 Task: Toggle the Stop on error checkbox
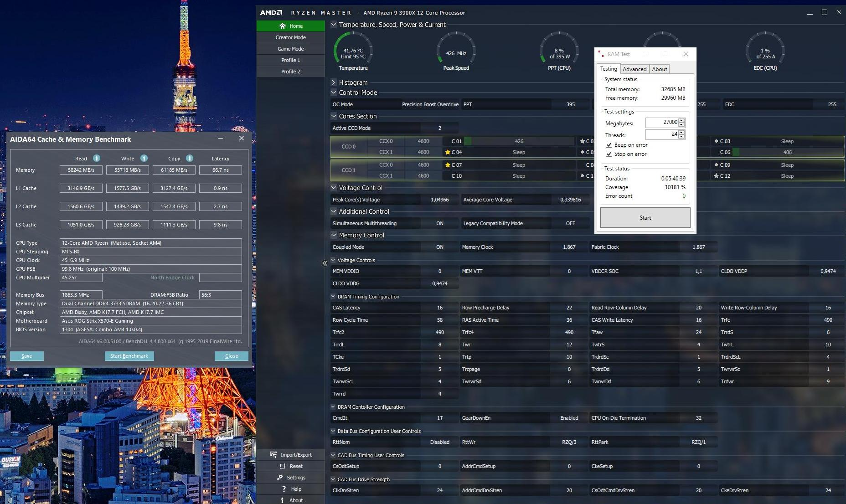coord(609,154)
